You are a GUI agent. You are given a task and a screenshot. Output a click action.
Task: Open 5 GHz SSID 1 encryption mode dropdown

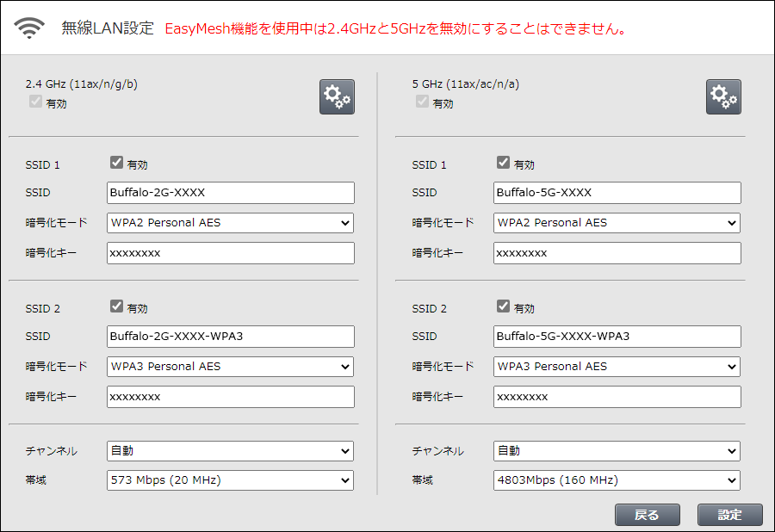pyautogui.click(x=617, y=223)
